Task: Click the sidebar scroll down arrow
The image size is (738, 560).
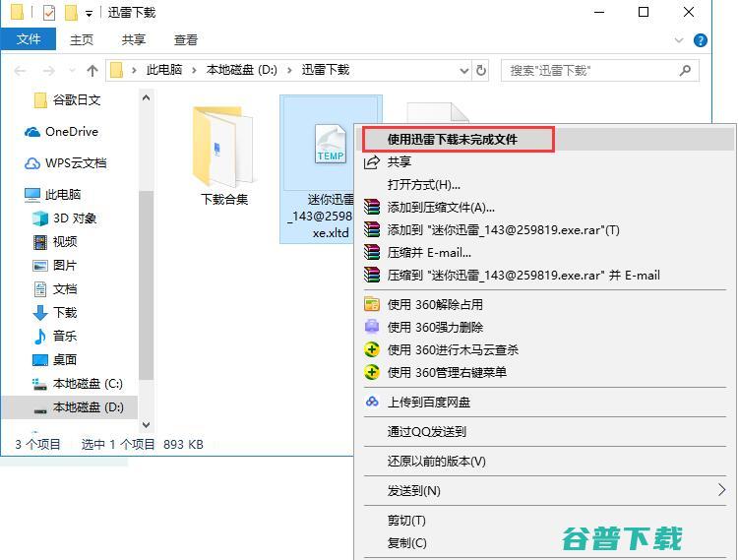Action: tap(146, 424)
